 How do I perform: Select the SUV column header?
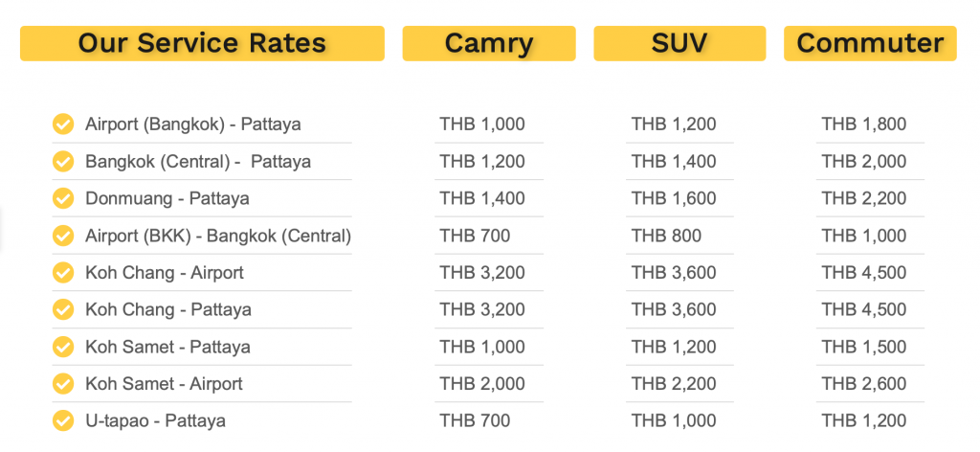(x=679, y=43)
